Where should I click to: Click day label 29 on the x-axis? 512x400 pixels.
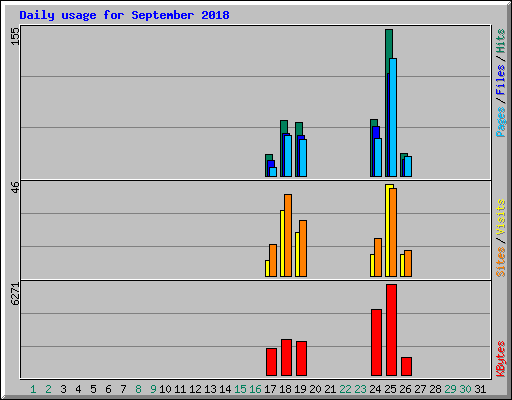coord(450,389)
